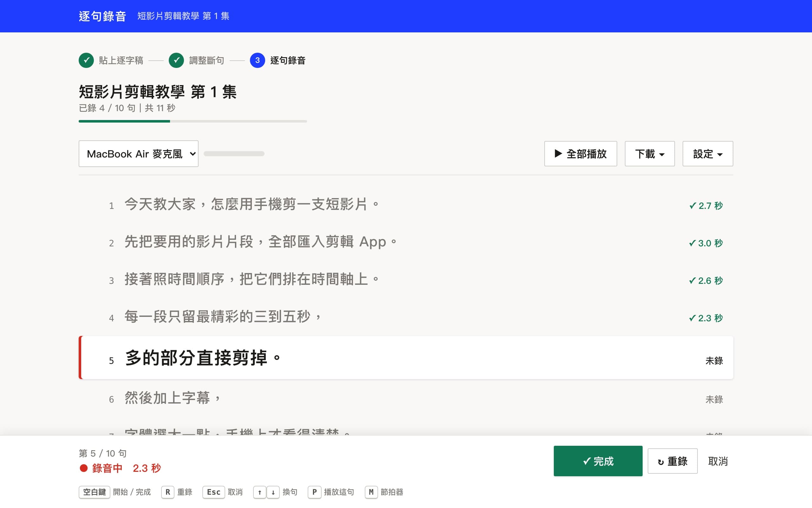Click the green 完成 button
Screen dimensions: 812x508
[x=598, y=461]
